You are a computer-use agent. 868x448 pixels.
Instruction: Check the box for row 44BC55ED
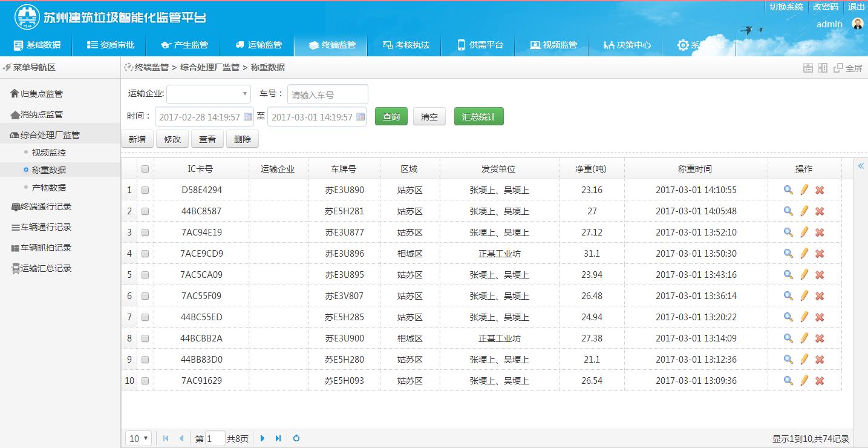[x=145, y=317]
